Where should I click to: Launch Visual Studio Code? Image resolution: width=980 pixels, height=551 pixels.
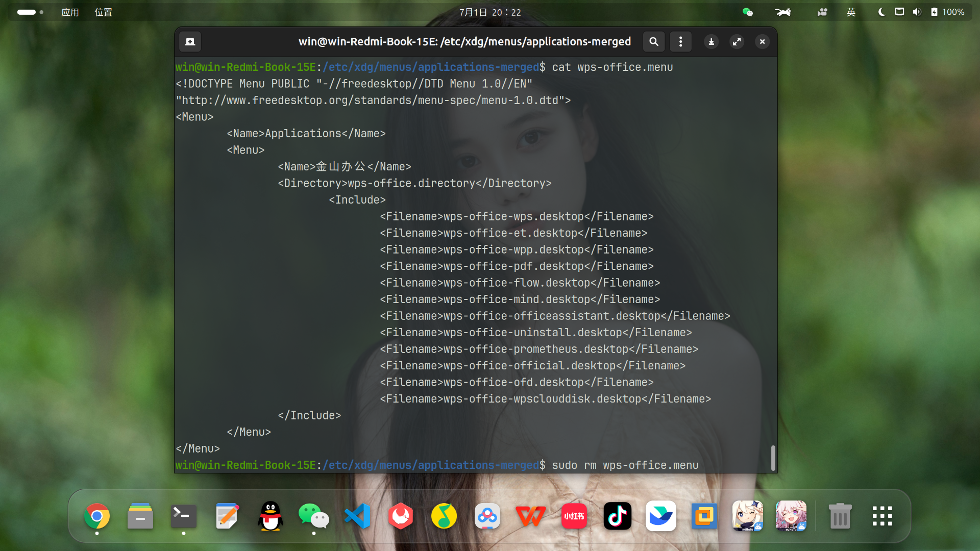tap(357, 516)
